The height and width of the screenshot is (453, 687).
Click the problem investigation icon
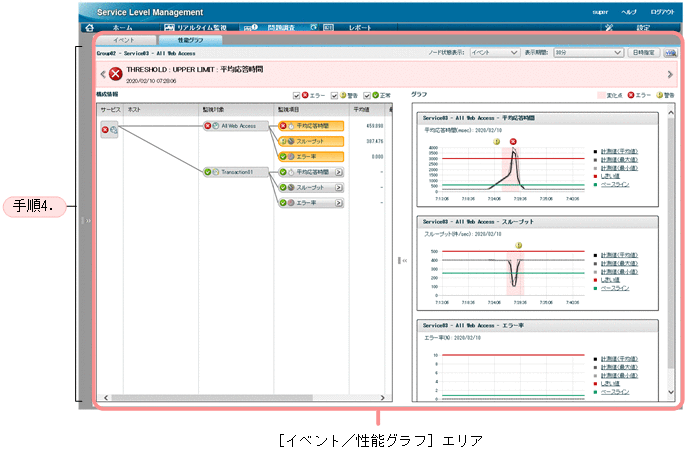[251, 28]
